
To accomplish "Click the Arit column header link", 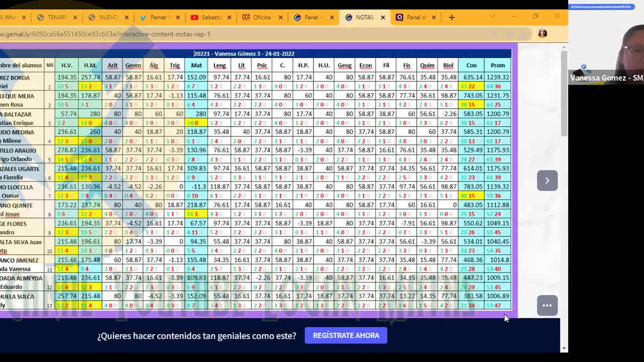I will click(x=112, y=65).
